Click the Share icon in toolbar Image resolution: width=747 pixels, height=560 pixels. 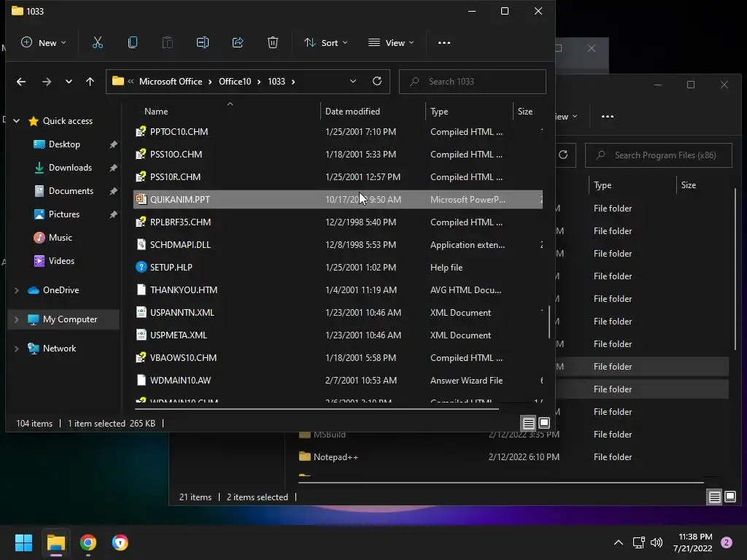point(238,43)
